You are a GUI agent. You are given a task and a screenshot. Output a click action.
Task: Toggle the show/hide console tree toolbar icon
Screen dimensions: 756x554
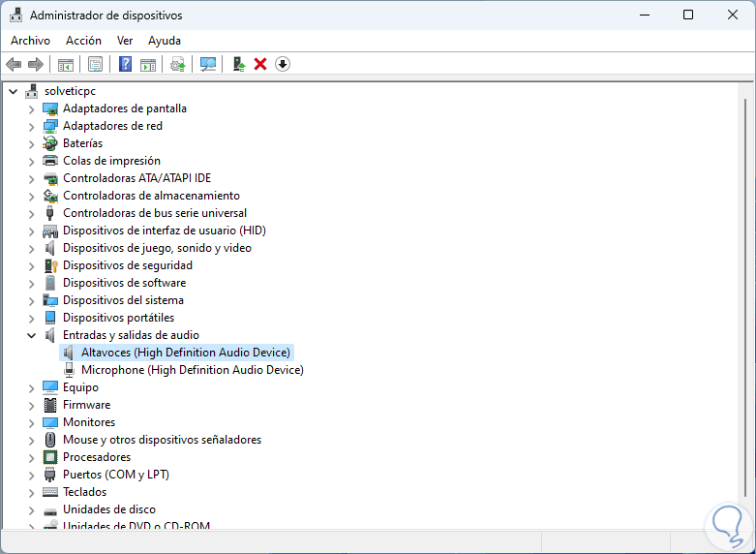coord(66,64)
